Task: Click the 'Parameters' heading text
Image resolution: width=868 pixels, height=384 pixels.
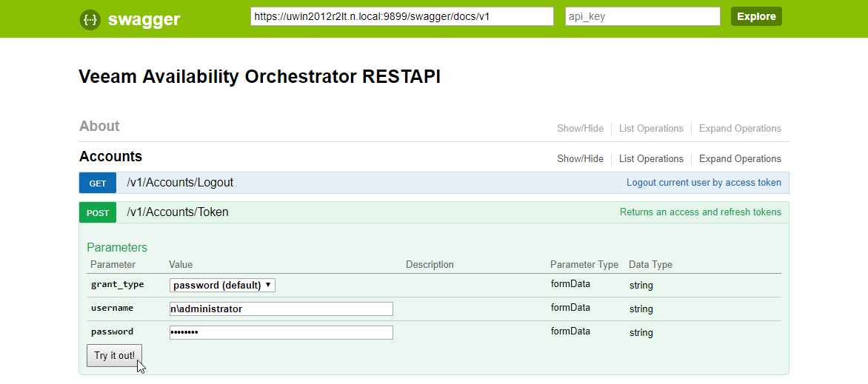Action: point(117,247)
